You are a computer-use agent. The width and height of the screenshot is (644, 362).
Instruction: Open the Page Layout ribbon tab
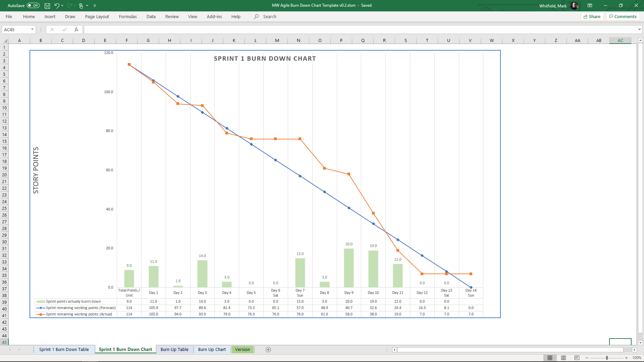(97, 16)
